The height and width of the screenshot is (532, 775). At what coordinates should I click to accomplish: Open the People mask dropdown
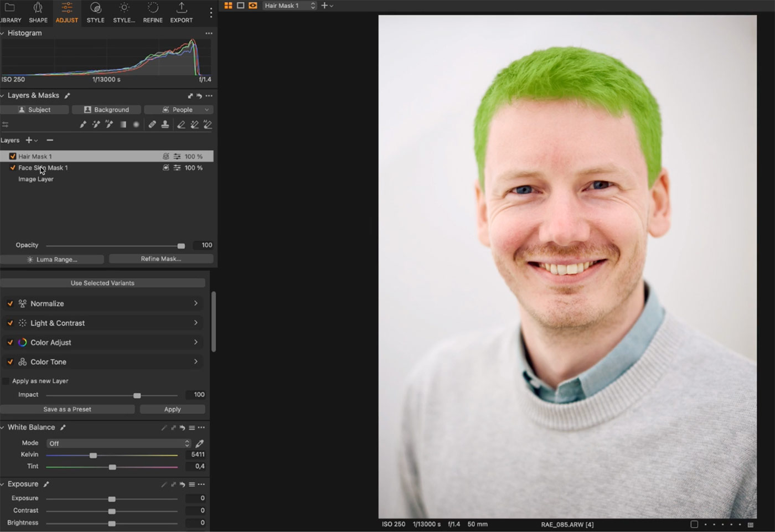point(179,110)
